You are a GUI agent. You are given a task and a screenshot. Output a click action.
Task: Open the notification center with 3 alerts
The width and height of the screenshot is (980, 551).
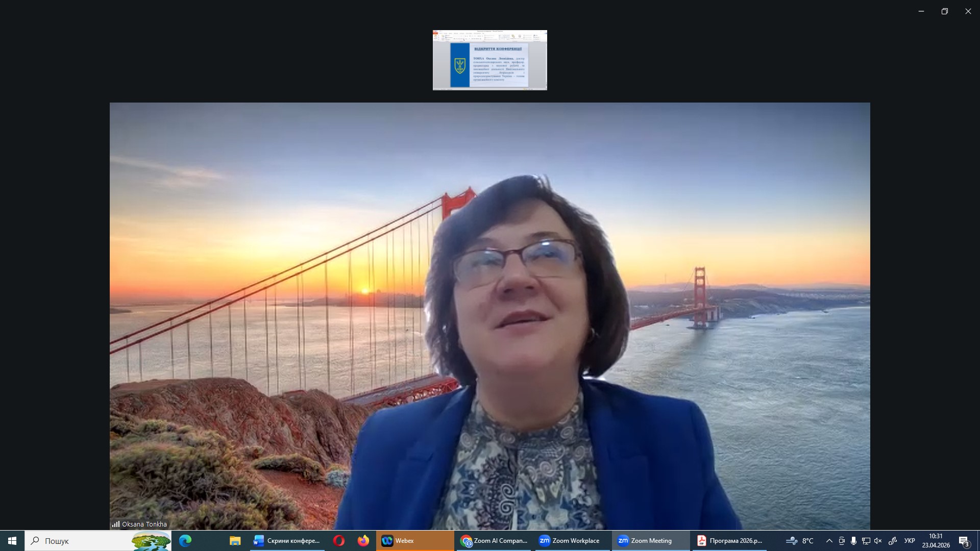pos(964,541)
